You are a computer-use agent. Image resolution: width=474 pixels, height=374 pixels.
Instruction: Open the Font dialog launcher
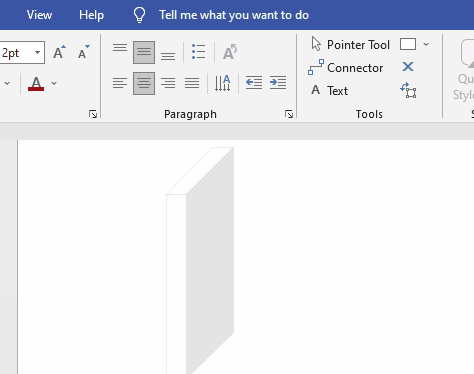(93, 114)
